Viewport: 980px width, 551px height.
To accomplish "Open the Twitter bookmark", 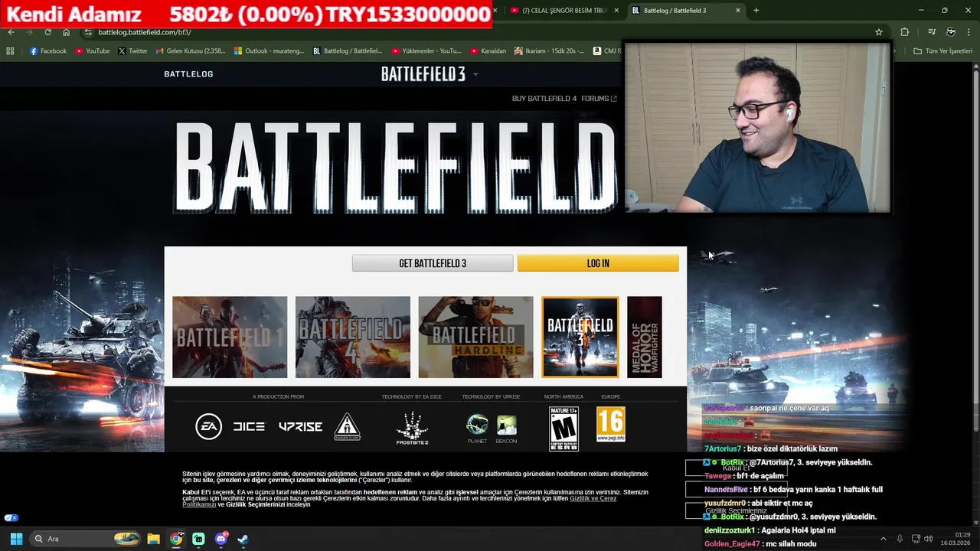I will click(x=133, y=51).
